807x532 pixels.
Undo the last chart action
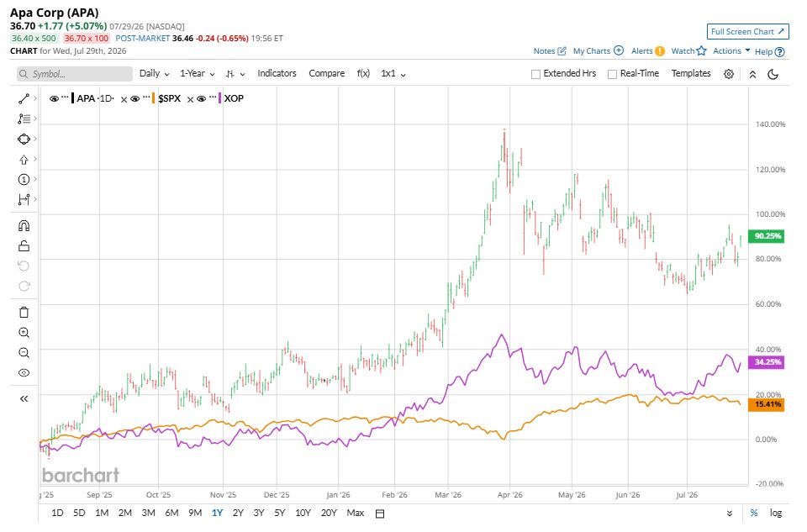[x=24, y=266]
